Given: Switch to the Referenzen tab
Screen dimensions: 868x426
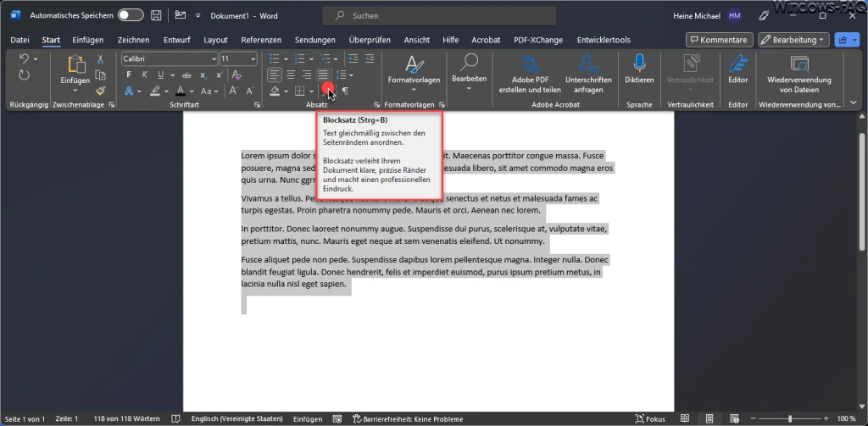Looking at the screenshot, I should [x=261, y=40].
